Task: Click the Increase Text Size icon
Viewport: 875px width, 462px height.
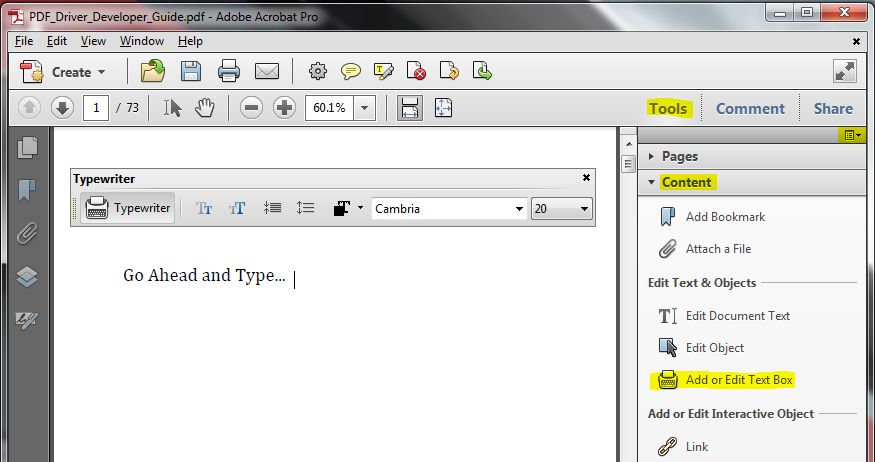Action: click(x=237, y=209)
